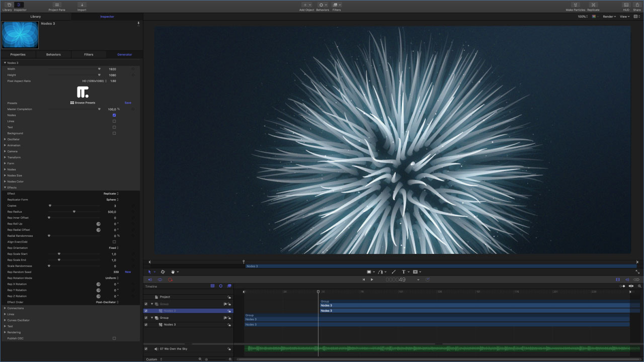
Task: Open the Add Object toolbar button
Action: pos(306,5)
